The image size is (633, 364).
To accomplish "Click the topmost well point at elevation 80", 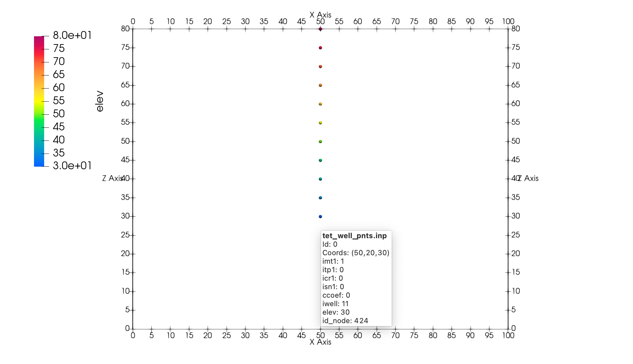I will (x=320, y=29).
